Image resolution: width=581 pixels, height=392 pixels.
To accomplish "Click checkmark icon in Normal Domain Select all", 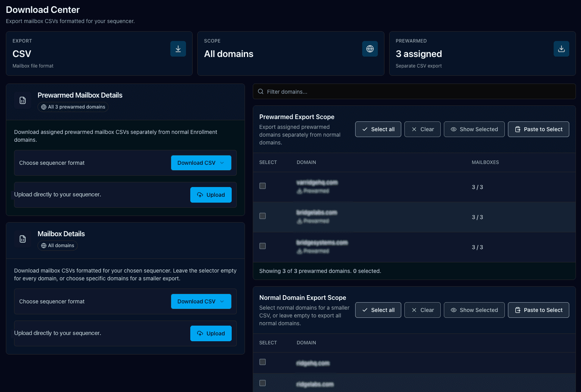I will point(365,310).
